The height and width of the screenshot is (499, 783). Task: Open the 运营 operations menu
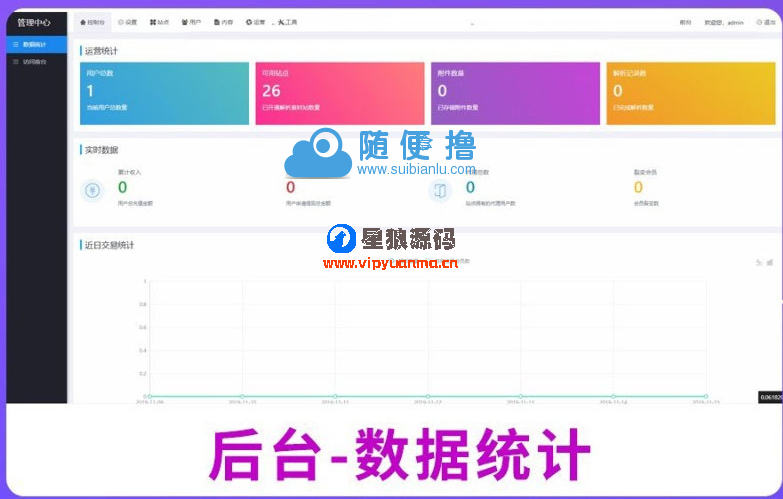click(255, 22)
